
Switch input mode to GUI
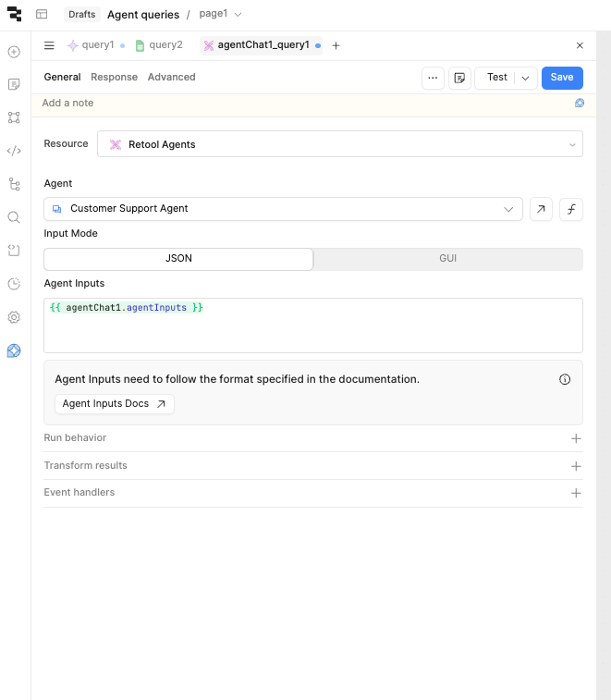coord(448,259)
